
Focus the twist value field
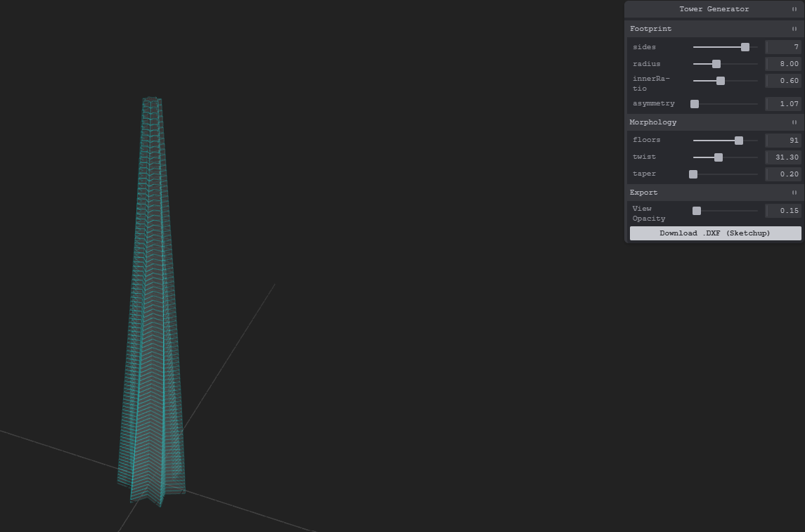pyautogui.click(x=783, y=157)
